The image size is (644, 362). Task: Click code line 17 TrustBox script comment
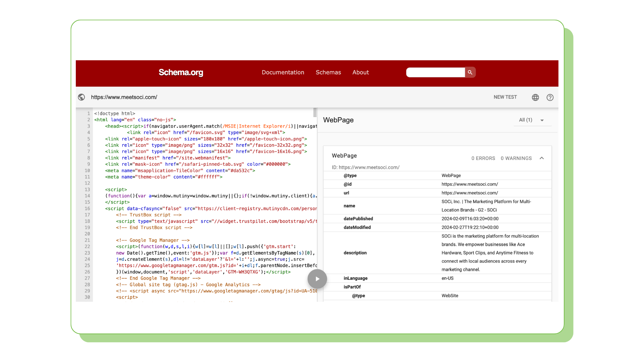149,215
